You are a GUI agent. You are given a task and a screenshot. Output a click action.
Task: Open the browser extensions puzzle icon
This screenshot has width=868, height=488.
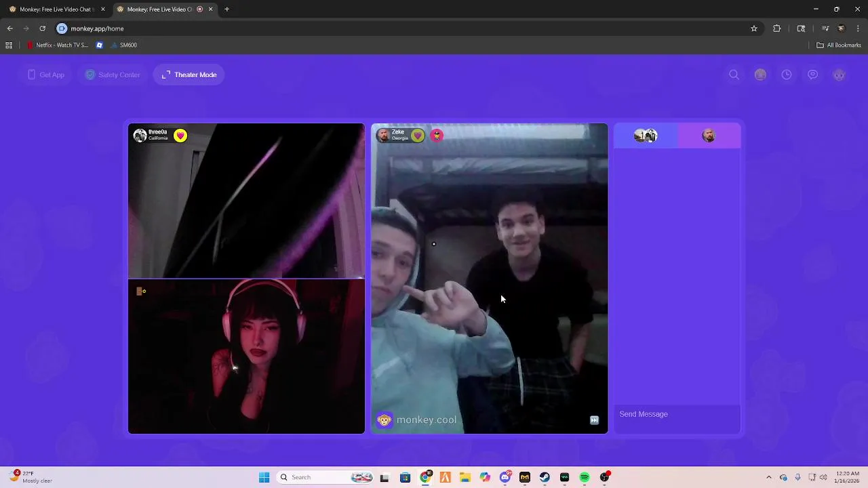777,28
